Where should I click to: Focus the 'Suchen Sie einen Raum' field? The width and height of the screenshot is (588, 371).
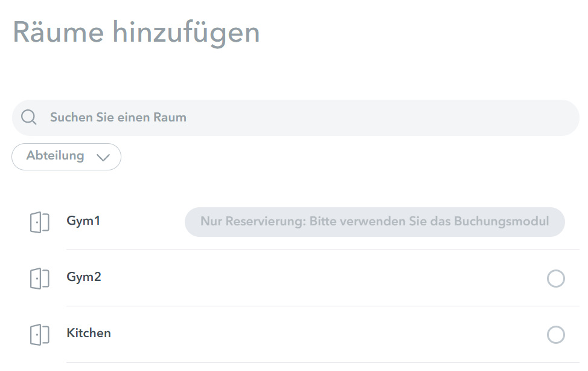tap(295, 118)
